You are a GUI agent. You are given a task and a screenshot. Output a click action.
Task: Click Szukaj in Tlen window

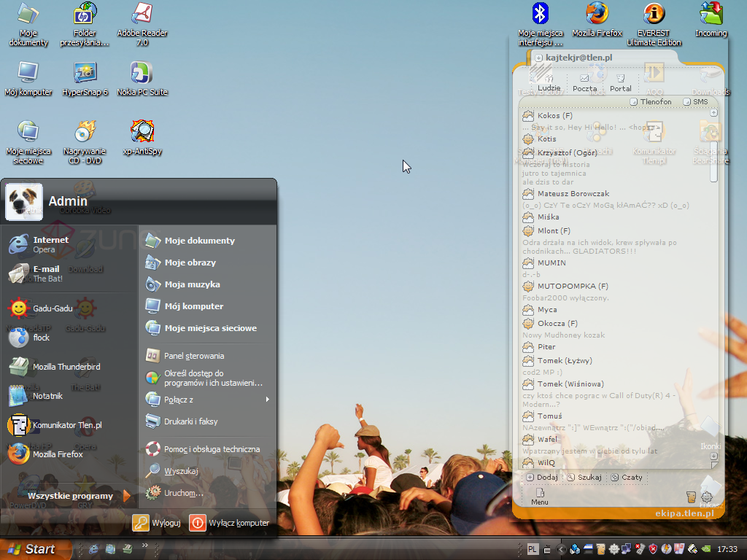point(584,477)
